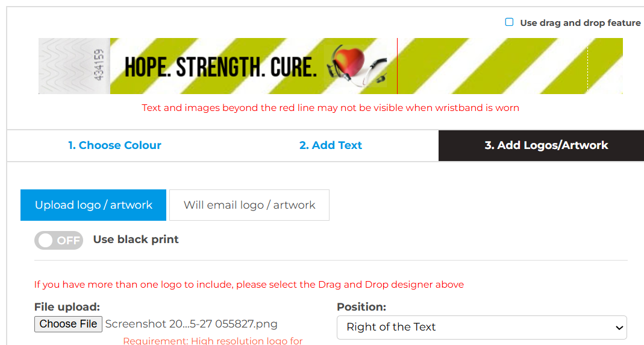
Task: Click the Upload logo / artwork button
Action: 93,205
